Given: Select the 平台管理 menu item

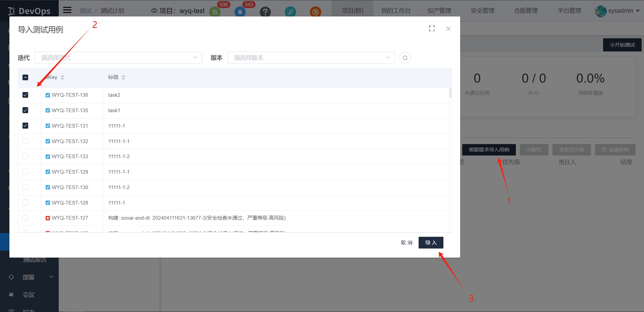Looking at the screenshot, I should (569, 10).
